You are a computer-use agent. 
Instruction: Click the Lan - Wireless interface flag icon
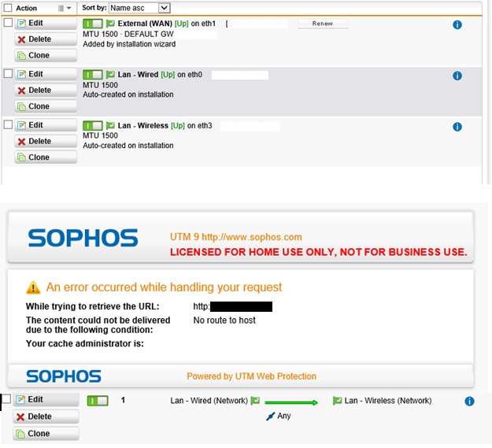pos(110,126)
